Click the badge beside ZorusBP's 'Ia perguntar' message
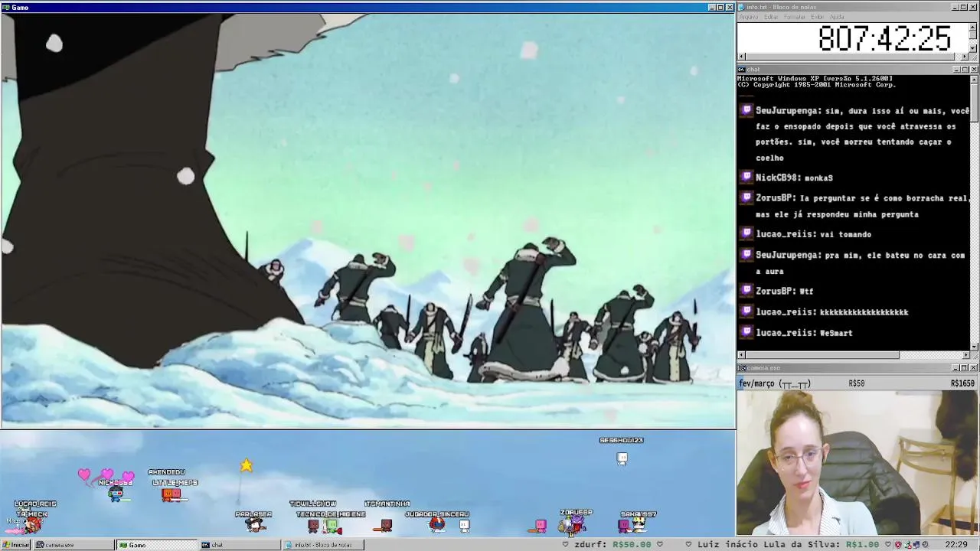 point(746,197)
